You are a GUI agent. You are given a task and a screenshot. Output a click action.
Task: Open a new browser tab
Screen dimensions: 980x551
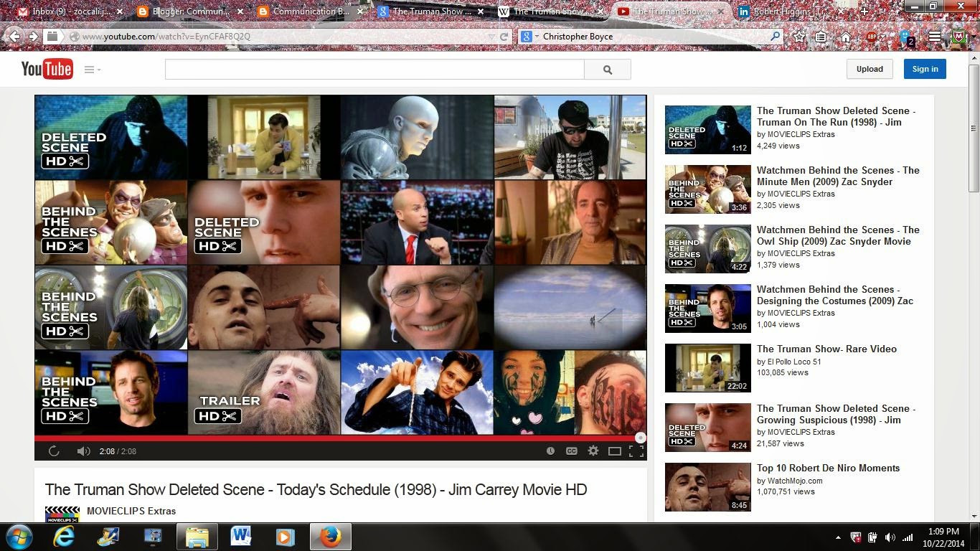[x=864, y=11]
